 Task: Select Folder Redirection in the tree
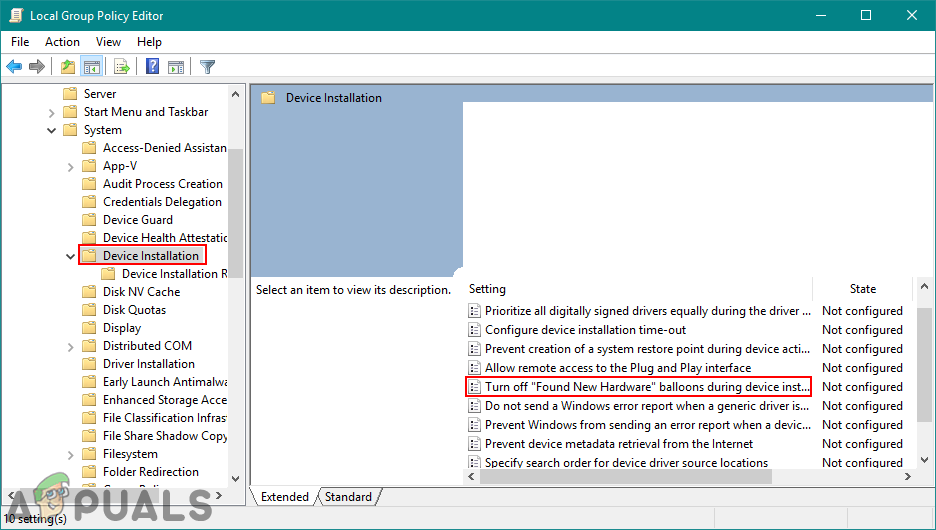[151, 472]
